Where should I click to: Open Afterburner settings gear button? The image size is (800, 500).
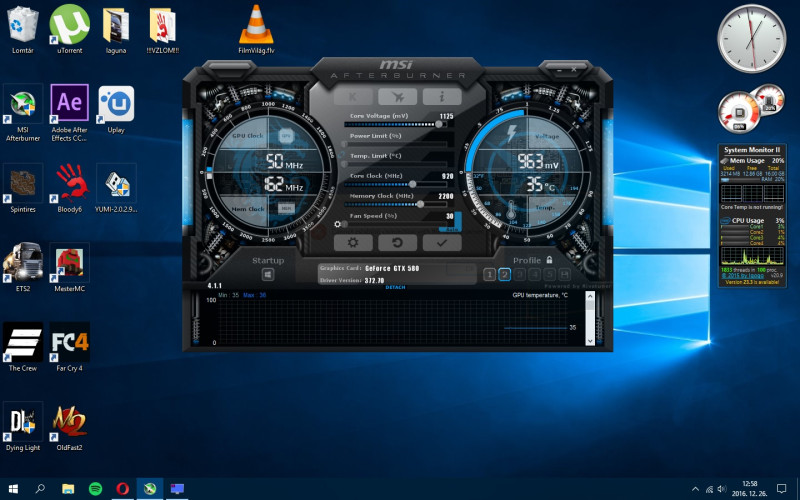click(x=353, y=243)
